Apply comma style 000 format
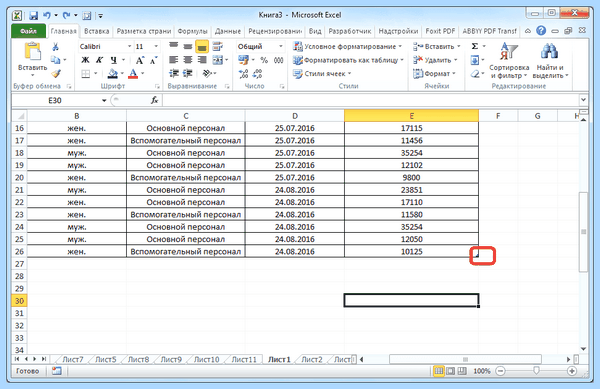 (279, 60)
